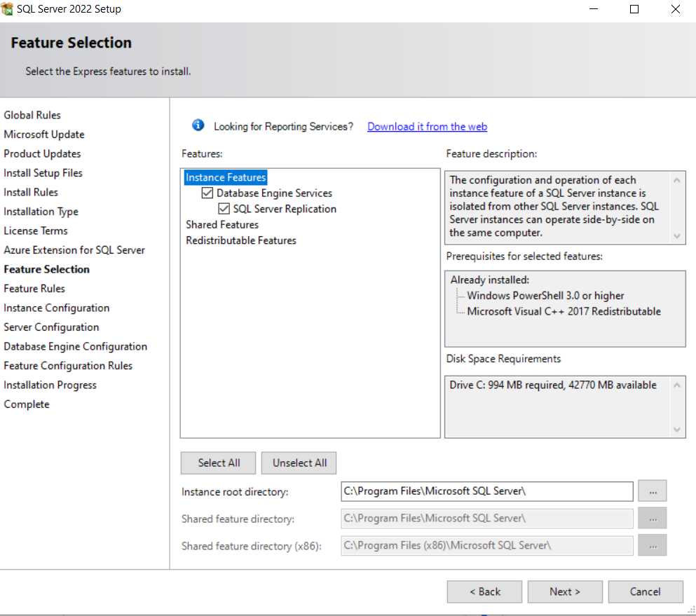Click the bold Feature Selection step
Viewport: 696px width, 616px height.
(46, 269)
